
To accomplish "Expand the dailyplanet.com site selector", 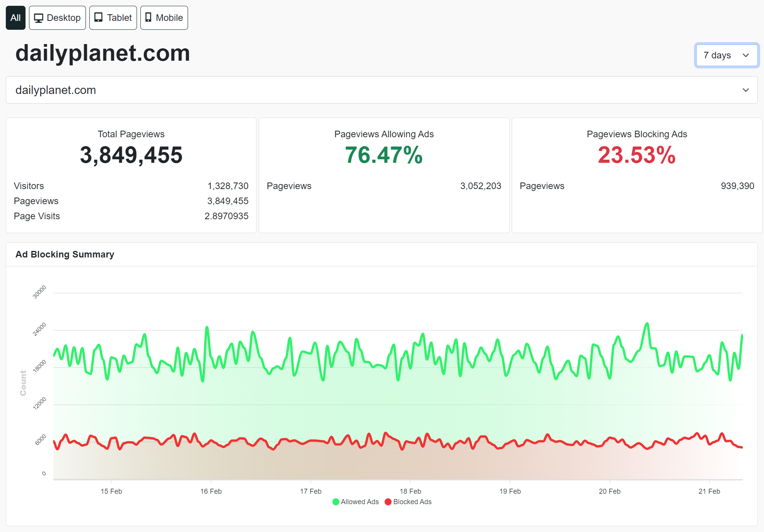I will 382,90.
